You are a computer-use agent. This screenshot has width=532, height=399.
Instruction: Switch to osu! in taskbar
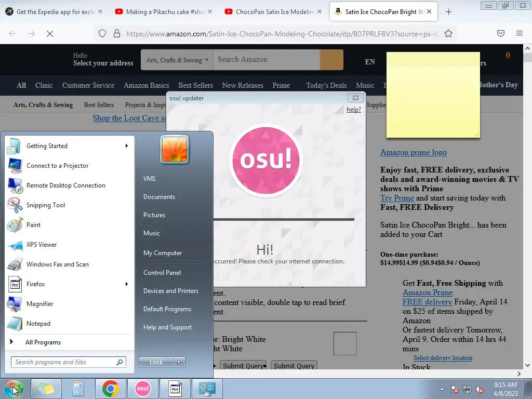pos(142,389)
